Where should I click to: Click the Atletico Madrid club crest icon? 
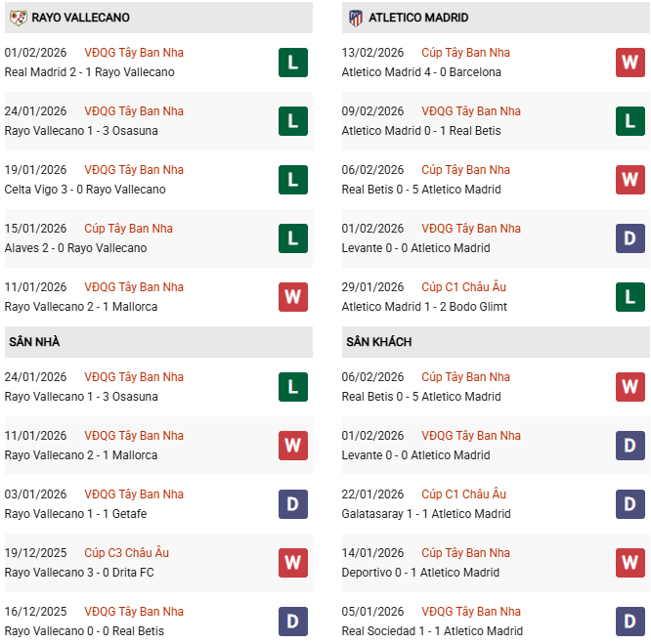(x=355, y=18)
